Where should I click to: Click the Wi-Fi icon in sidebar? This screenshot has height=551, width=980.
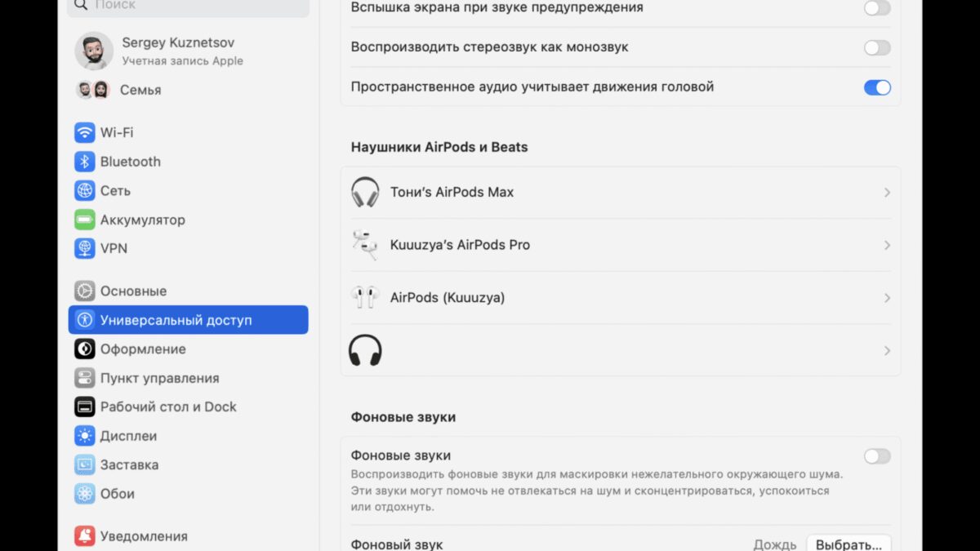[85, 132]
